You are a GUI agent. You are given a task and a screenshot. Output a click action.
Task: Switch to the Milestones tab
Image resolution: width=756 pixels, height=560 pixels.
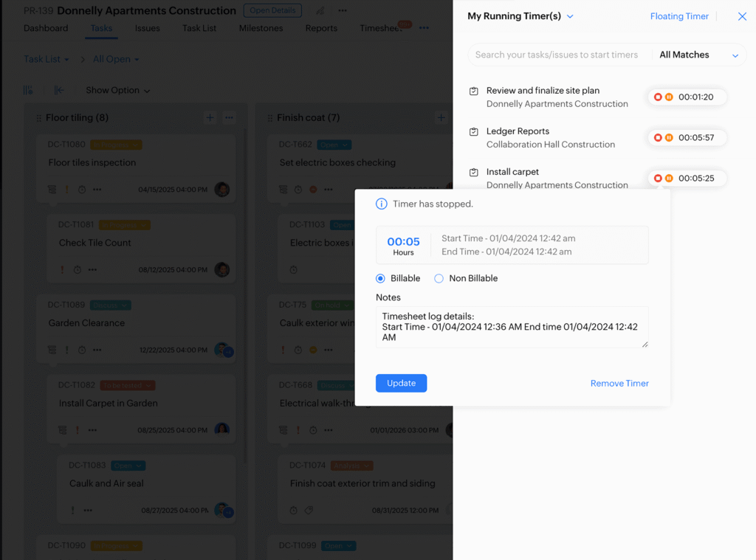tap(261, 27)
